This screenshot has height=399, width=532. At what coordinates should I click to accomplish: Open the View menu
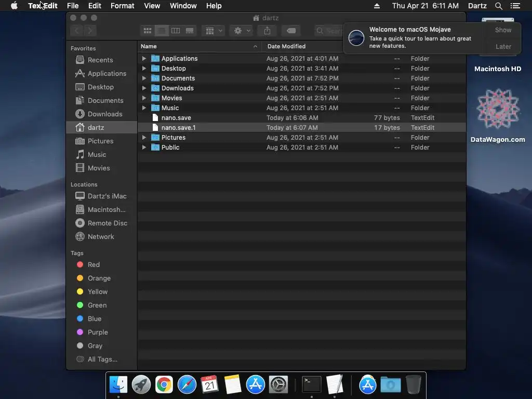[x=152, y=6]
